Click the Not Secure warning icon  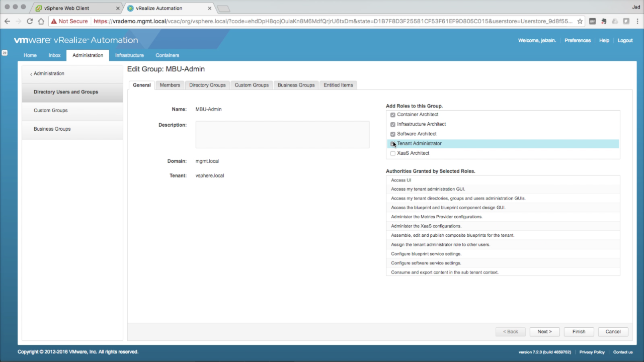(x=53, y=21)
